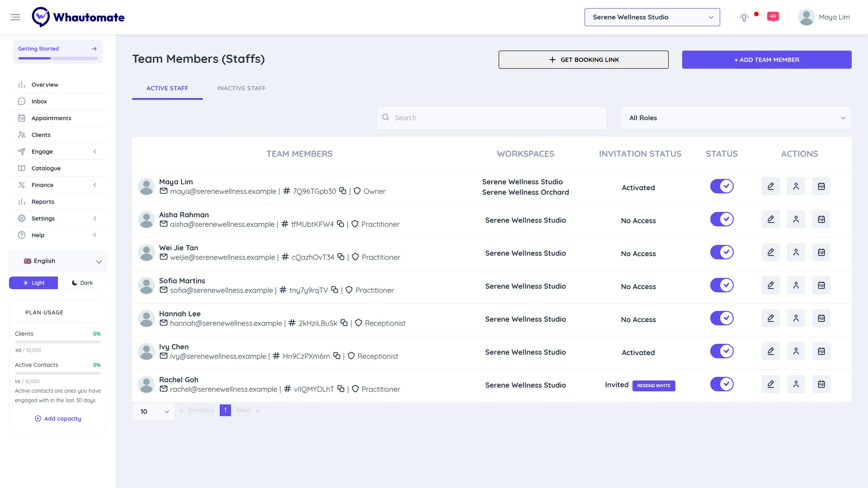This screenshot has height=488, width=868.
Task: Toggle Sofia Martins' status switch
Action: [x=722, y=285]
